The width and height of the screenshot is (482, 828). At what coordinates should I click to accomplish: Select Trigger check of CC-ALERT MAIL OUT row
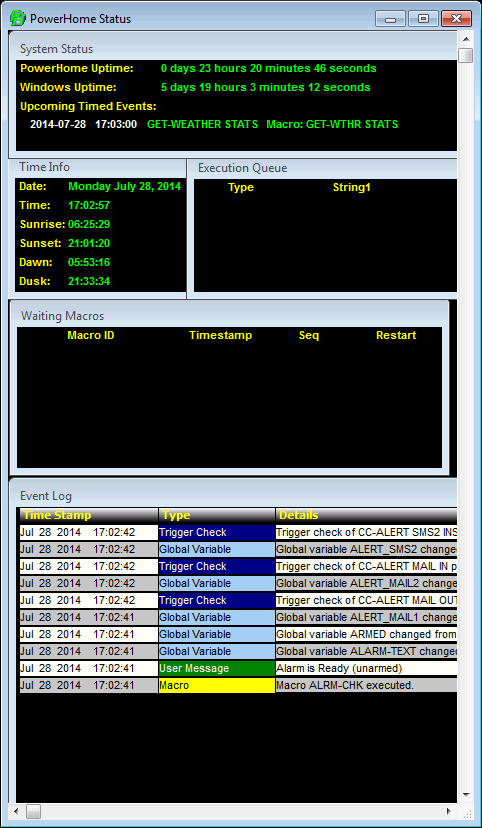(x=239, y=600)
